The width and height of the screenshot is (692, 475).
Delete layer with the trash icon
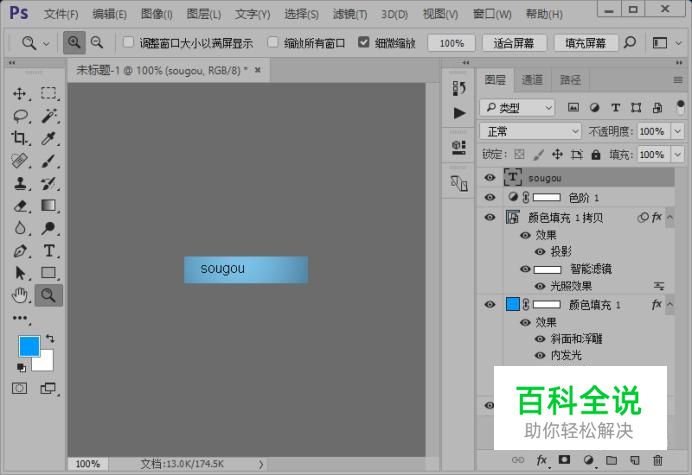(658, 460)
